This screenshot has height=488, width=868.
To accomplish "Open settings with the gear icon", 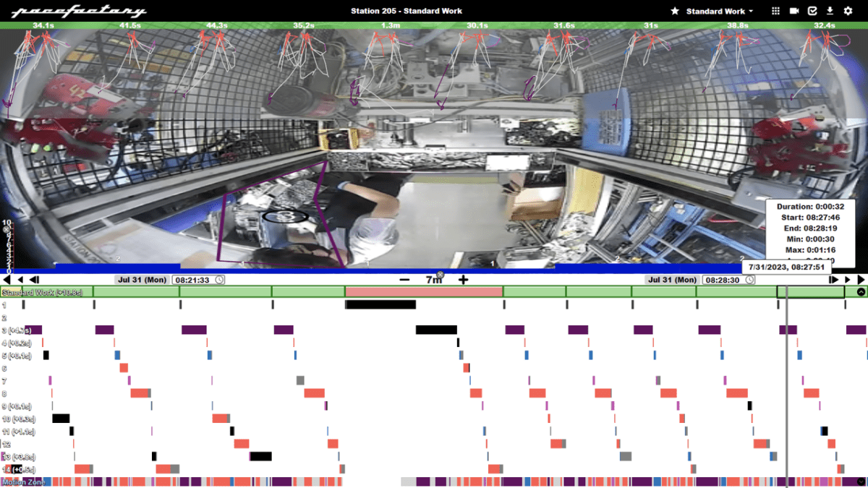I will tap(848, 11).
